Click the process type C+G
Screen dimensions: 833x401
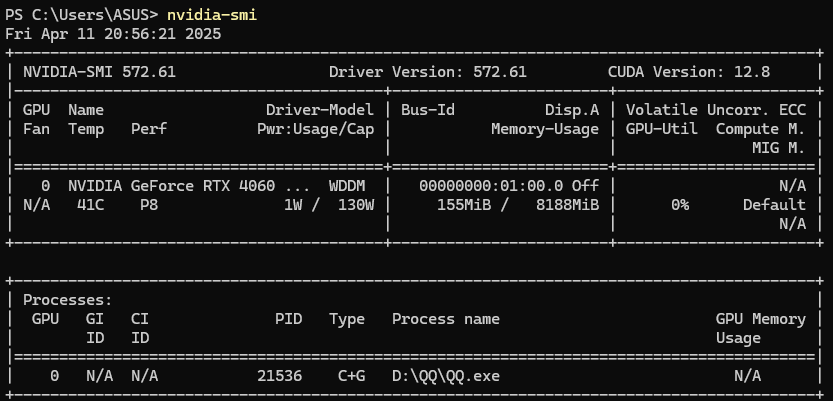(x=351, y=376)
